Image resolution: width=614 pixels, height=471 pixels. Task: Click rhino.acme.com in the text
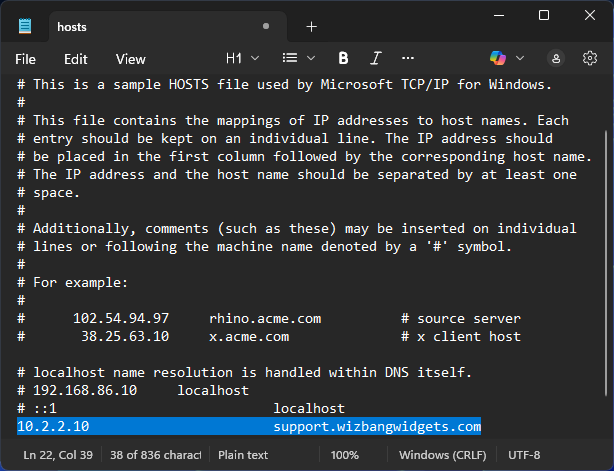(265, 318)
